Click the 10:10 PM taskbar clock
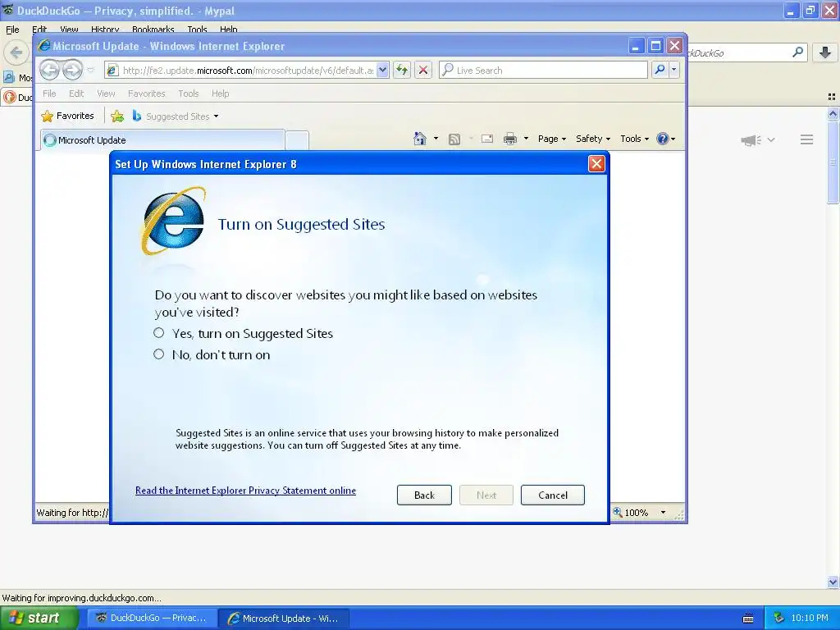The width and height of the screenshot is (840, 630). 810,618
